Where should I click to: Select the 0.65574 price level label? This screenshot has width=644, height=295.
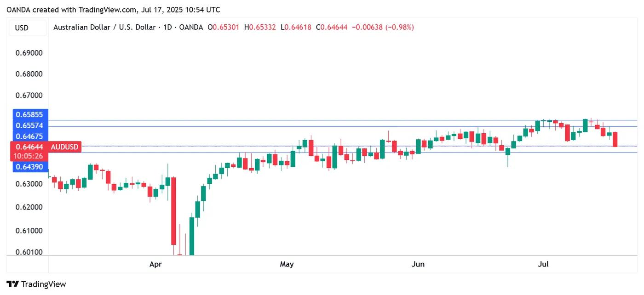click(x=29, y=125)
